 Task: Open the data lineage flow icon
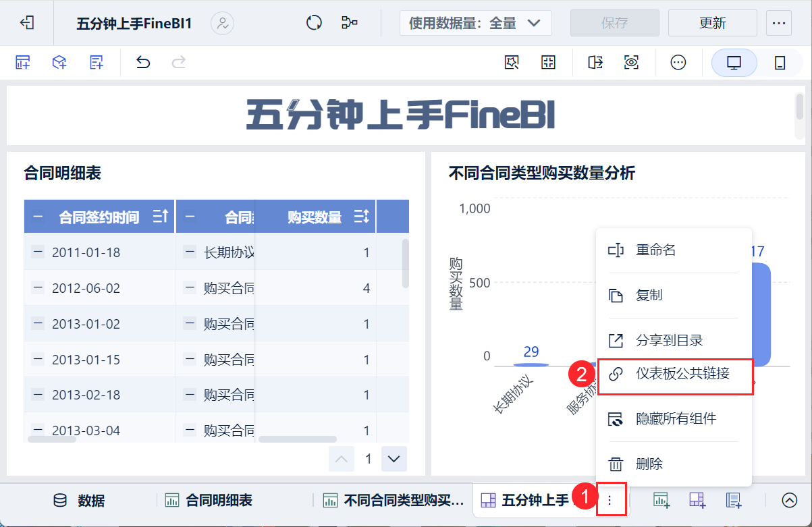[x=350, y=23]
